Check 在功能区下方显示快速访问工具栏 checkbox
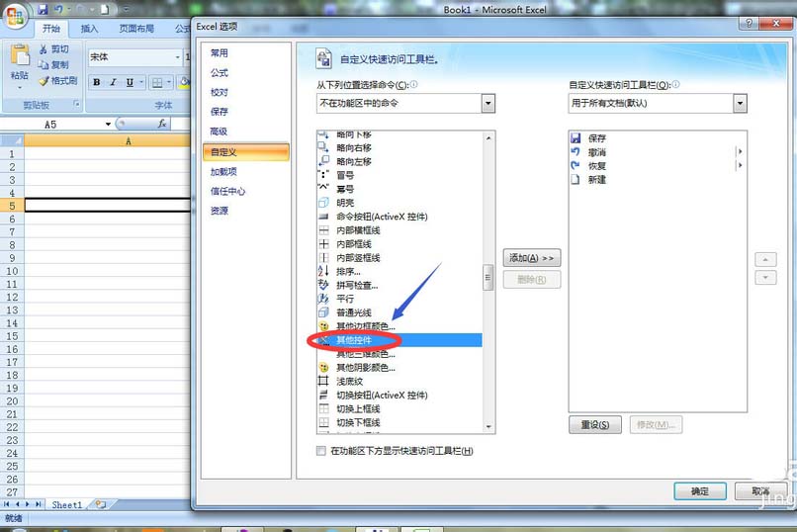 coord(321,451)
